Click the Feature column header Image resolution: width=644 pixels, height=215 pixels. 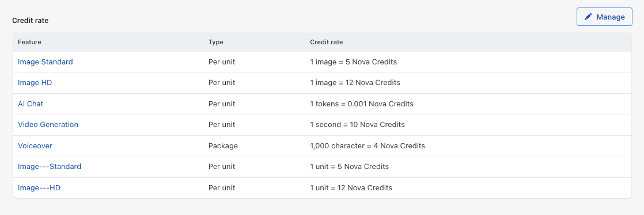pyautogui.click(x=29, y=42)
